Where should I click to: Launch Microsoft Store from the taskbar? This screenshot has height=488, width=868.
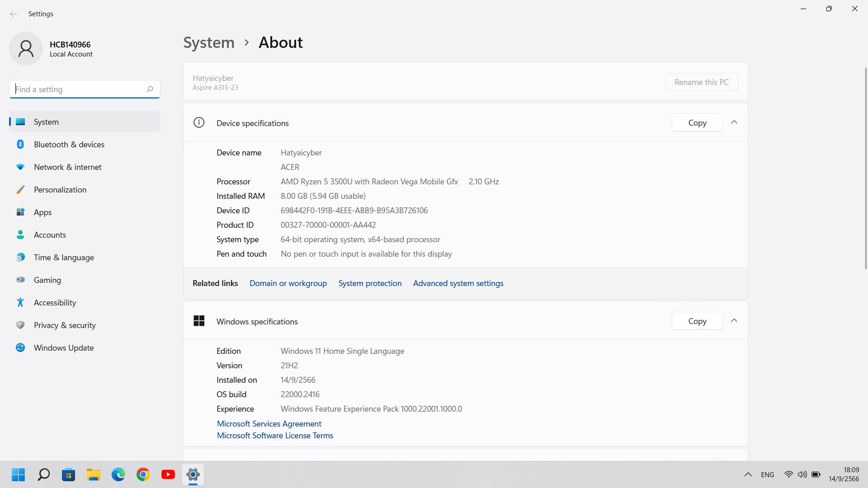[x=68, y=474]
